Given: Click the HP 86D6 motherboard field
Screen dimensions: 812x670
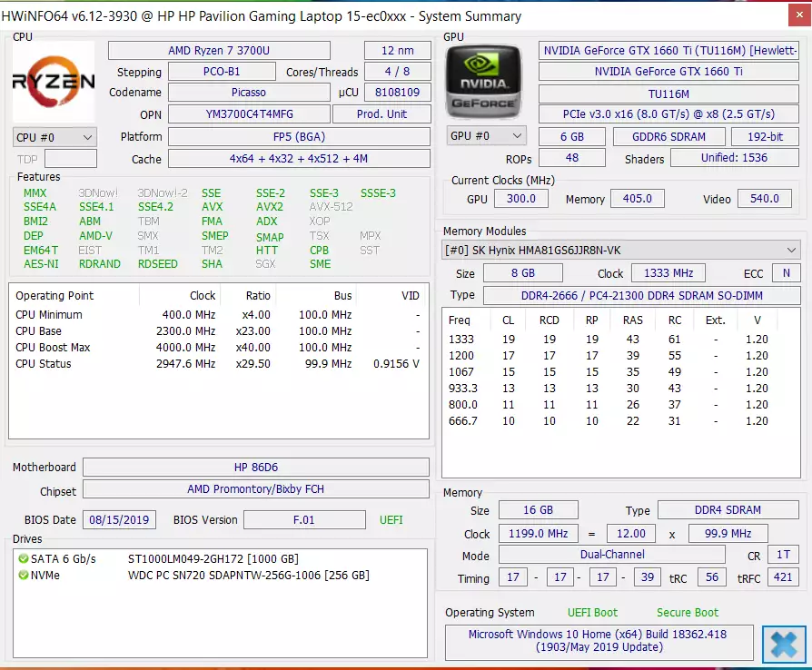Looking at the screenshot, I should point(256,467).
